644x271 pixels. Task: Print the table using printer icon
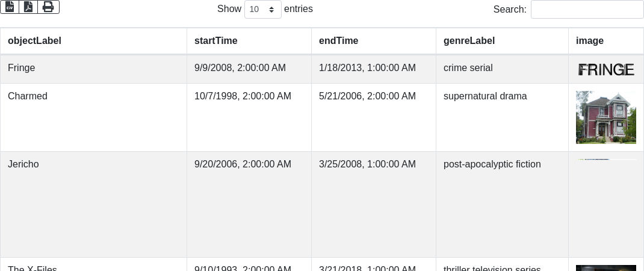(48, 7)
